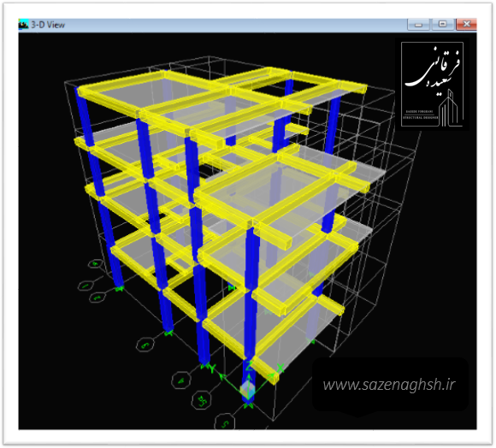The image size is (496, 448).
Task: Select grid bubble labeled 4
Action: (181, 380)
